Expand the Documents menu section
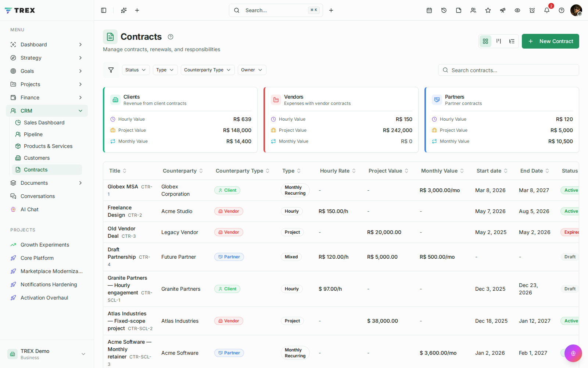The image size is (588, 368). (x=47, y=183)
